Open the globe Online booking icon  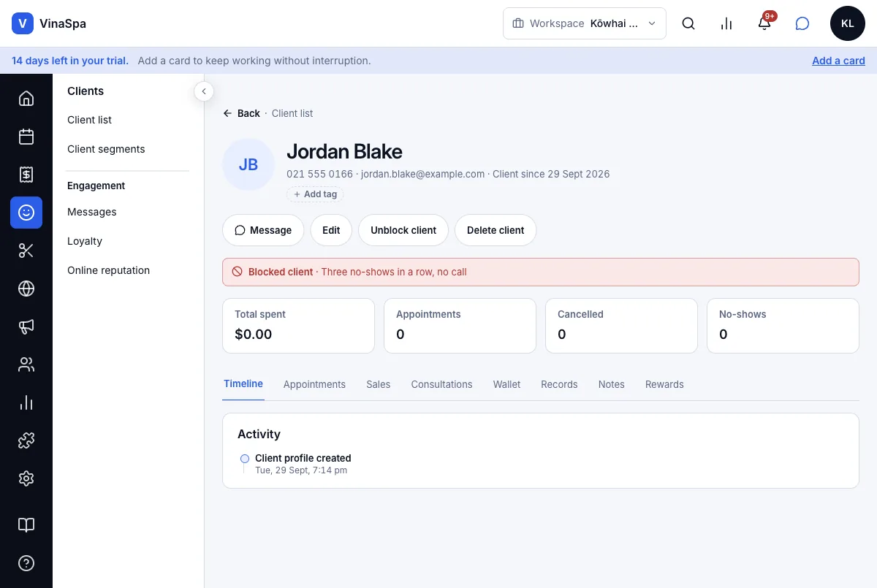[26, 289]
